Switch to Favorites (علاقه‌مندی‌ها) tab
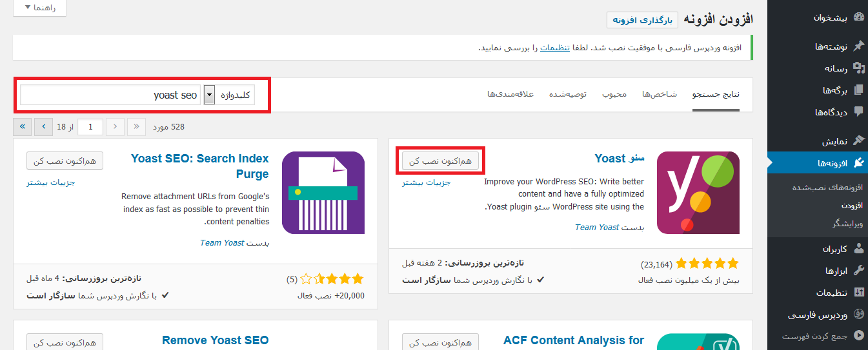This screenshot has height=350, width=868. coord(510,94)
